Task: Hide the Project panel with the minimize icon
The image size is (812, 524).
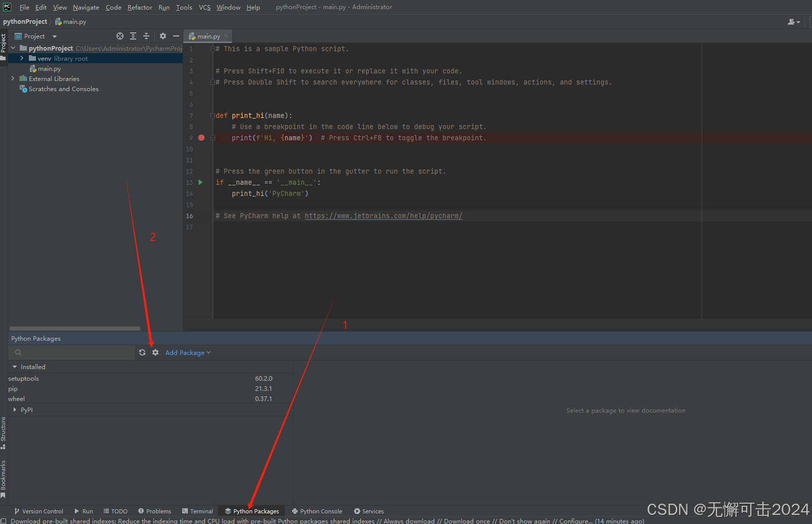Action: (x=176, y=36)
